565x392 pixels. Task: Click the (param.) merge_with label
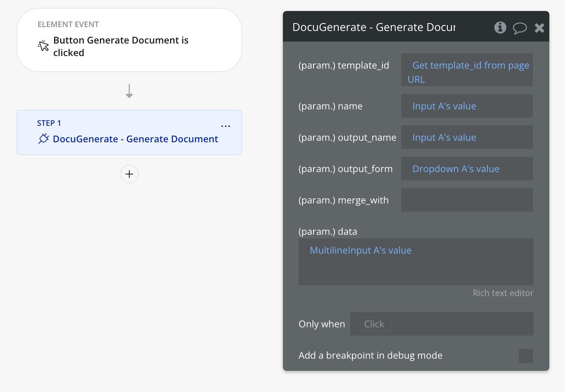pyautogui.click(x=344, y=200)
